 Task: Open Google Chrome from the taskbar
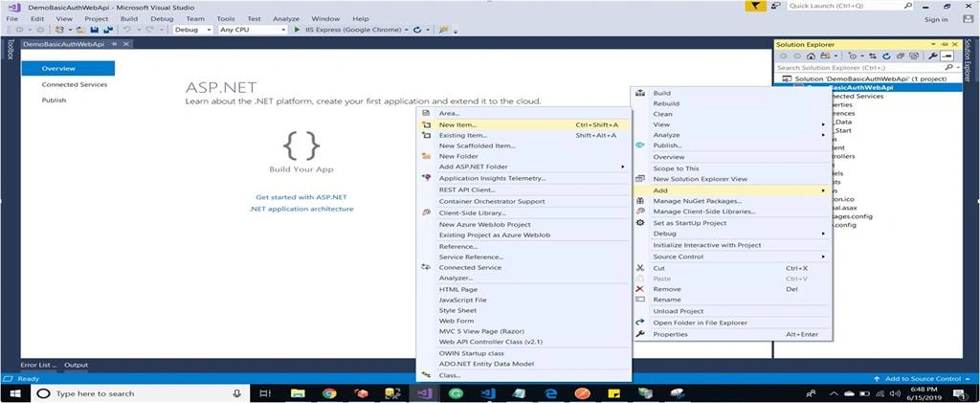(x=329, y=393)
